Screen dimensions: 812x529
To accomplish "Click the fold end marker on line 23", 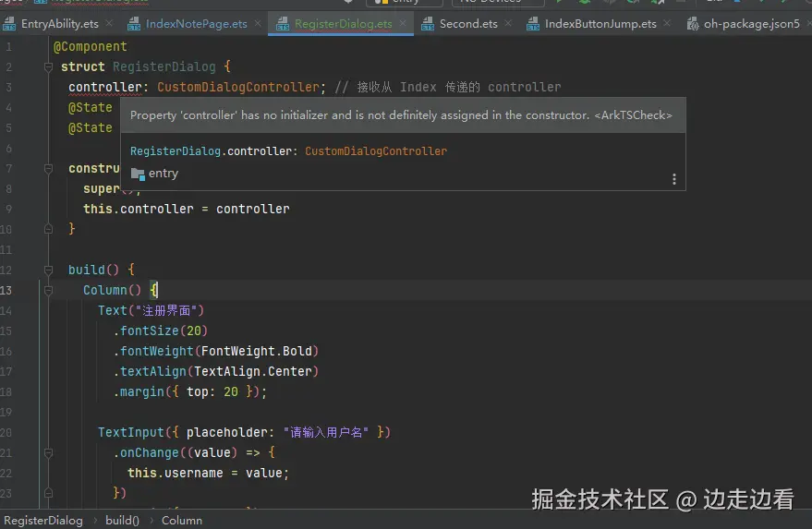I will [x=48, y=493].
